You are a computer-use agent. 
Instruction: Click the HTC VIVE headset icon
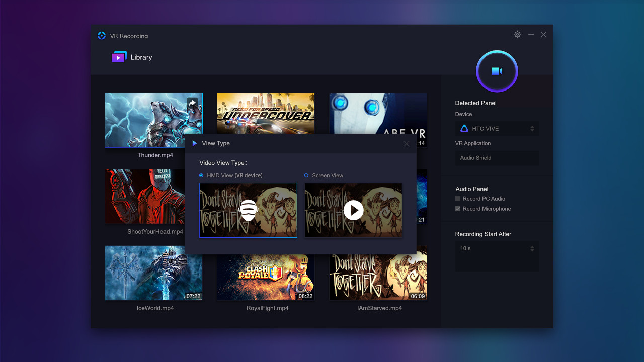(x=464, y=128)
